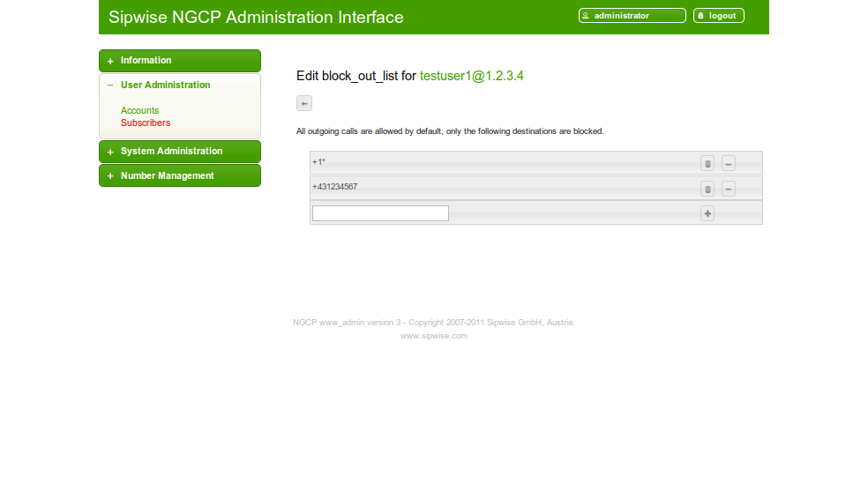This screenshot has height=491, width=868.
Task: Delete the +431234567 blocked entry
Action: (707, 190)
